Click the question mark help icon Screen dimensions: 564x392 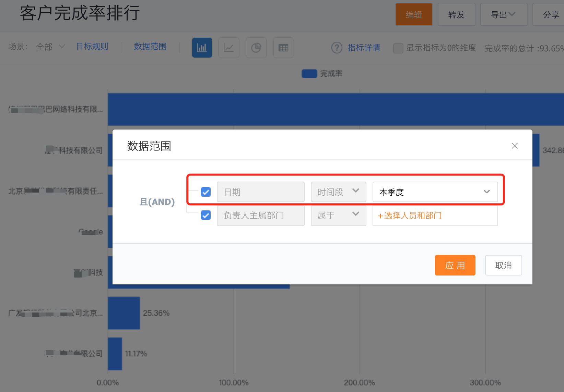[x=337, y=48]
